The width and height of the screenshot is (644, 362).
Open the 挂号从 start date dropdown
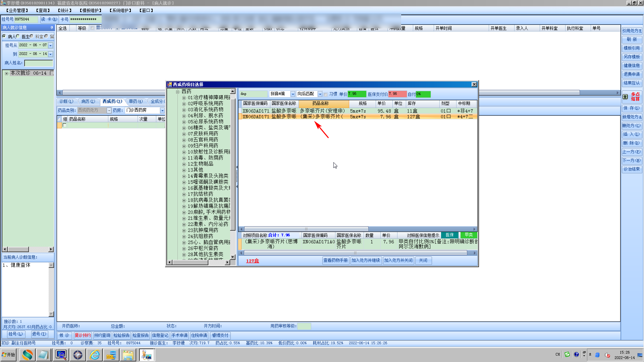pyautogui.click(x=50, y=45)
